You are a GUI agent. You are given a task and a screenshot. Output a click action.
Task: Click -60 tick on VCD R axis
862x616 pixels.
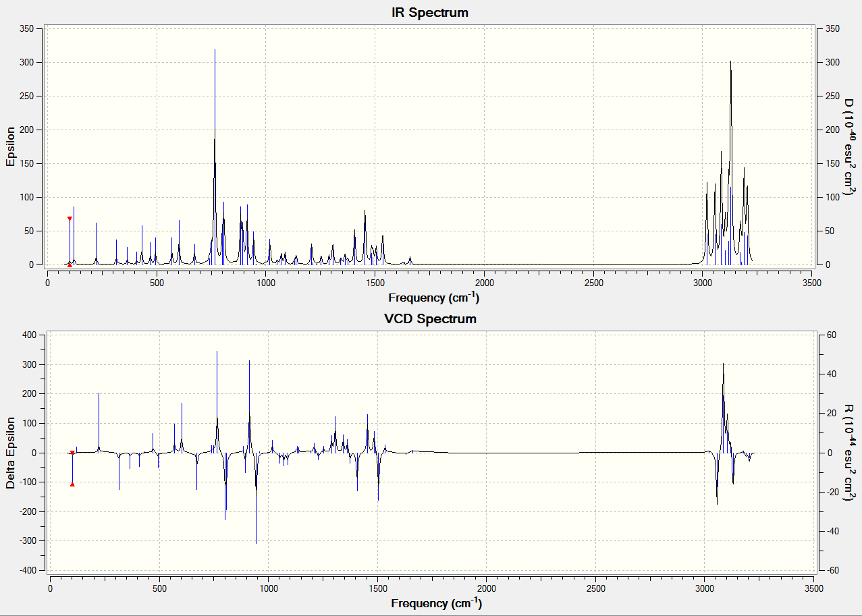click(x=833, y=570)
